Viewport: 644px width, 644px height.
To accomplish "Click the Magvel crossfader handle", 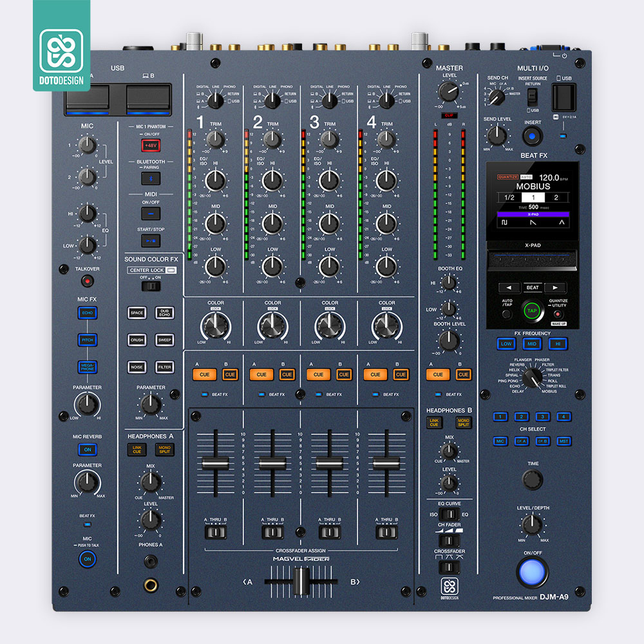I will (x=302, y=581).
